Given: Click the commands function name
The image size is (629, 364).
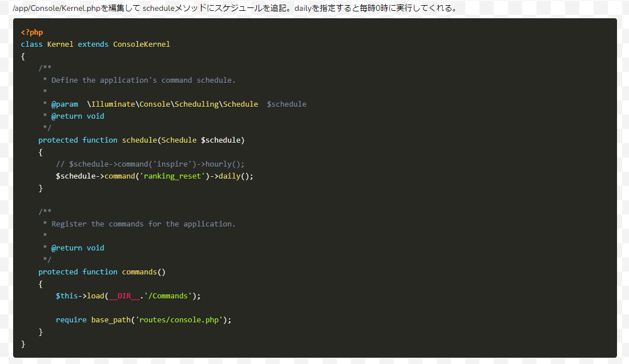Looking at the screenshot, I should click(x=139, y=272).
